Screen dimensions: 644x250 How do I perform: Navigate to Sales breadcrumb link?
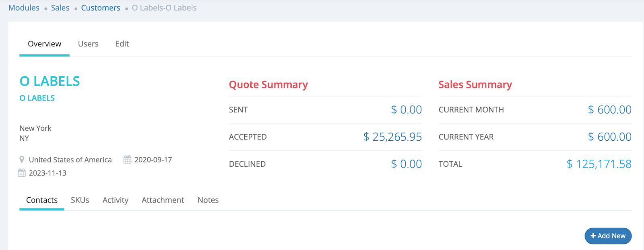tap(60, 8)
